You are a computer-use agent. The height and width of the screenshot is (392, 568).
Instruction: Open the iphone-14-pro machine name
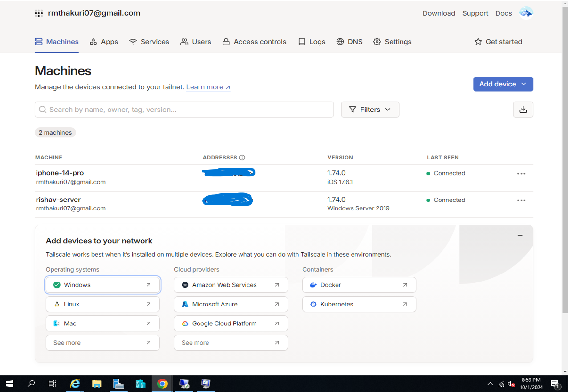pyautogui.click(x=60, y=173)
